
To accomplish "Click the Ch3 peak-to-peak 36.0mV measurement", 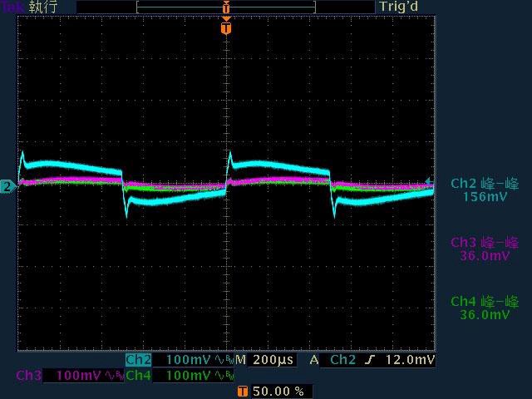I will pyautogui.click(x=485, y=249).
